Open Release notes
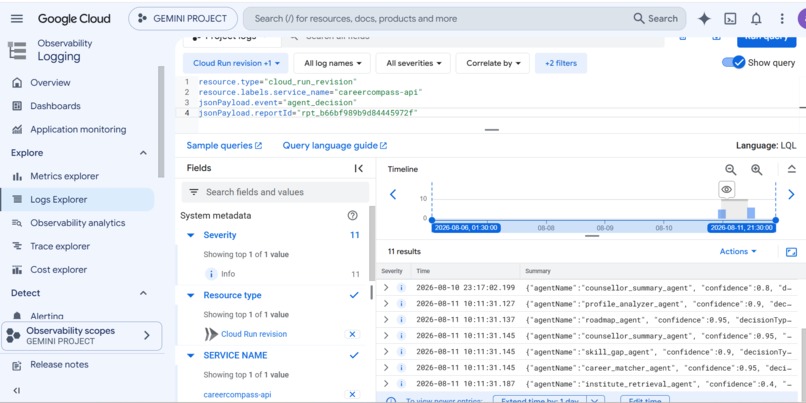The height and width of the screenshot is (403, 806). 59,365
